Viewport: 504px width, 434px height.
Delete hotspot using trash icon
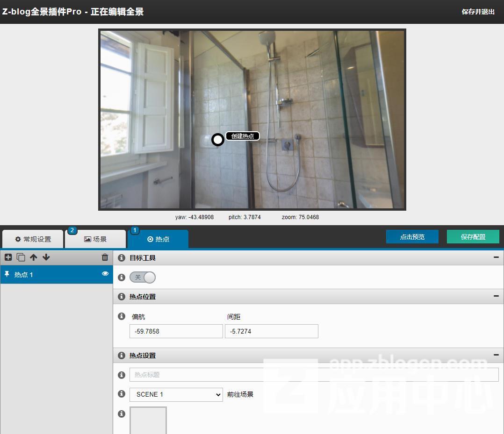coord(105,257)
